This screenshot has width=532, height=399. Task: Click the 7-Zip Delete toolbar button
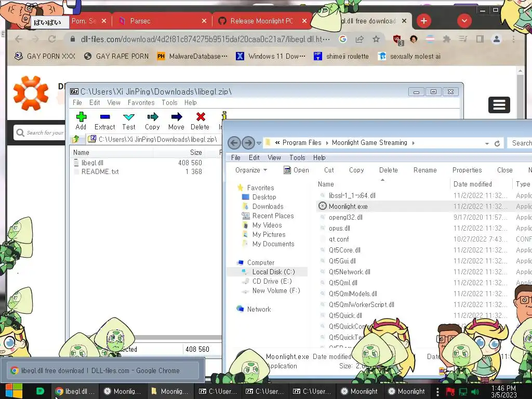200,121
